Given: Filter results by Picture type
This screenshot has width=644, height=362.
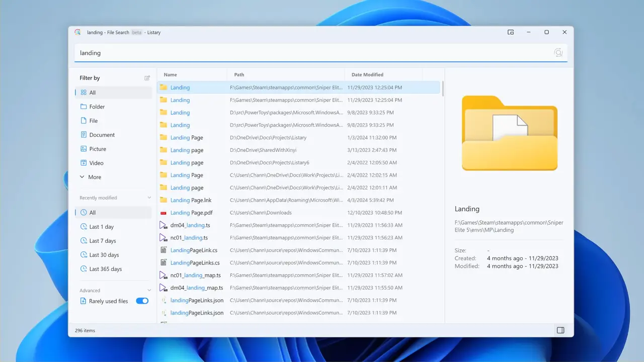Looking at the screenshot, I should coord(98,149).
